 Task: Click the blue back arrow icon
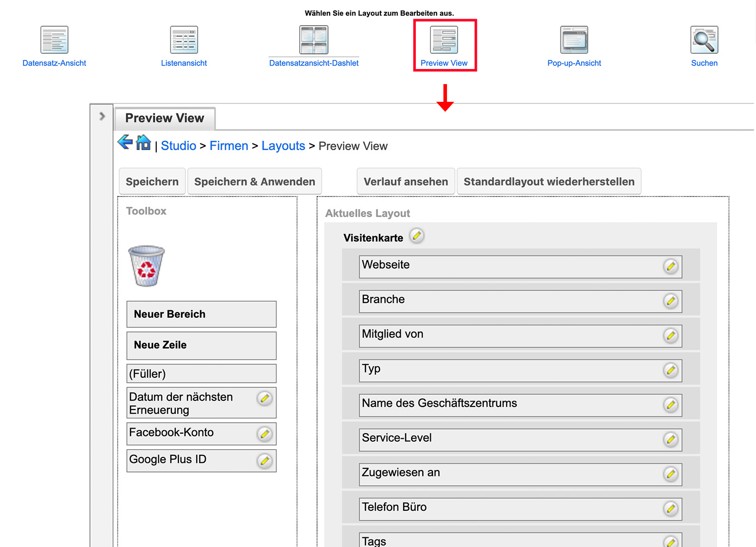125,143
